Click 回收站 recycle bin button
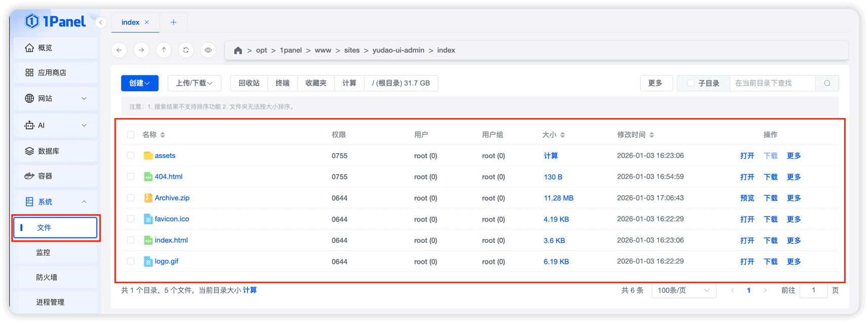 click(x=249, y=83)
